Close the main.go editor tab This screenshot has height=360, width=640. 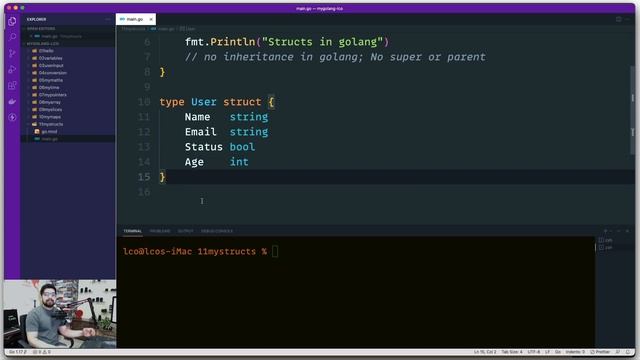tap(151, 19)
